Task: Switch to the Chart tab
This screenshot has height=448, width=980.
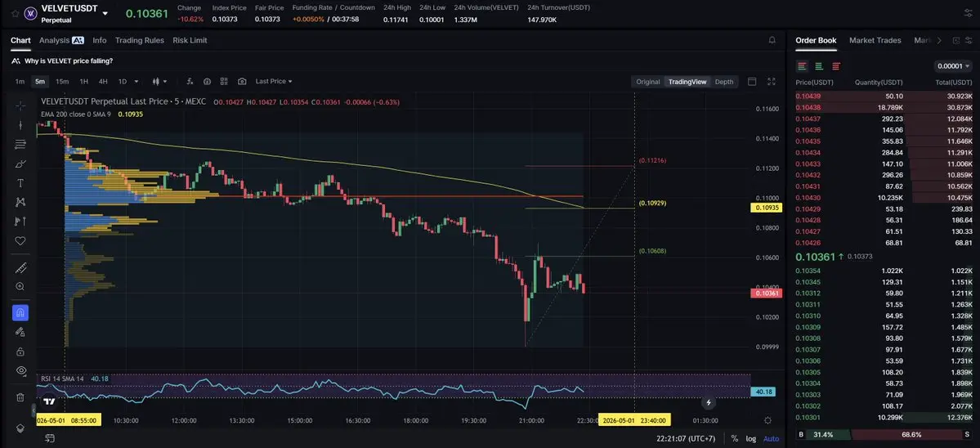Action: pos(20,40)
